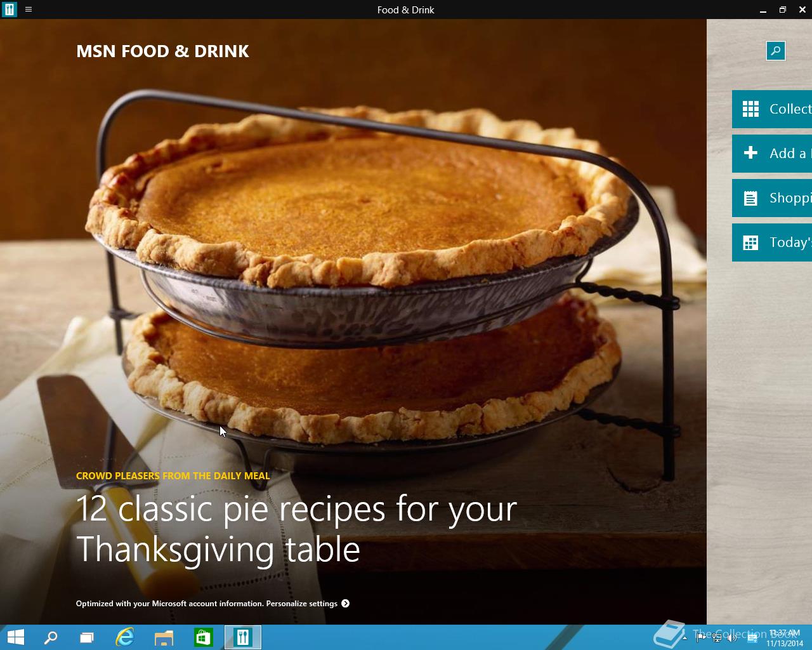Screen dimensions: 812x650
Task: Click the Today's calendar grid icon
Action: click(x=750, y=242)
